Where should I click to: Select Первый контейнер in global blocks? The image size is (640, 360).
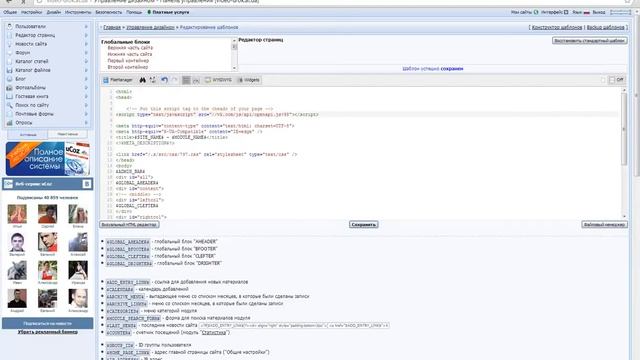[128, 60]
